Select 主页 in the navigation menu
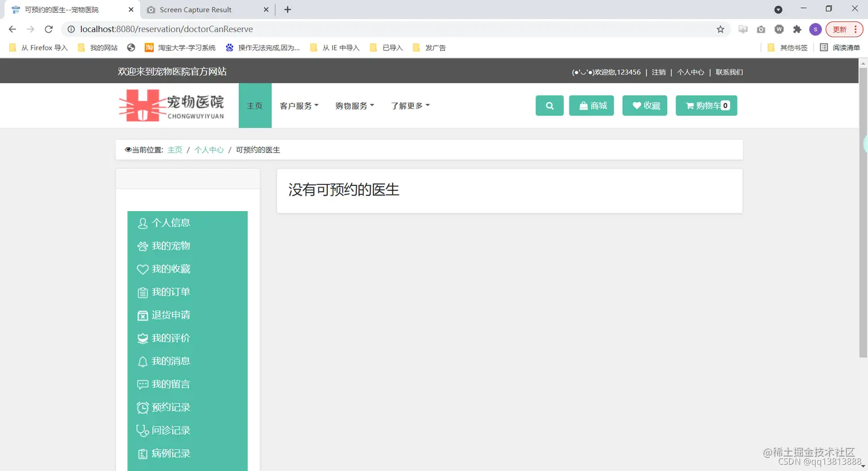 click(254, 106)
